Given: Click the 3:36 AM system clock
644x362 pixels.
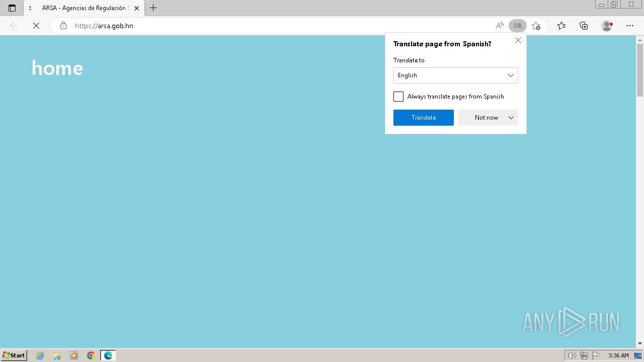Looking at the screenshot, I should point(618,355).
